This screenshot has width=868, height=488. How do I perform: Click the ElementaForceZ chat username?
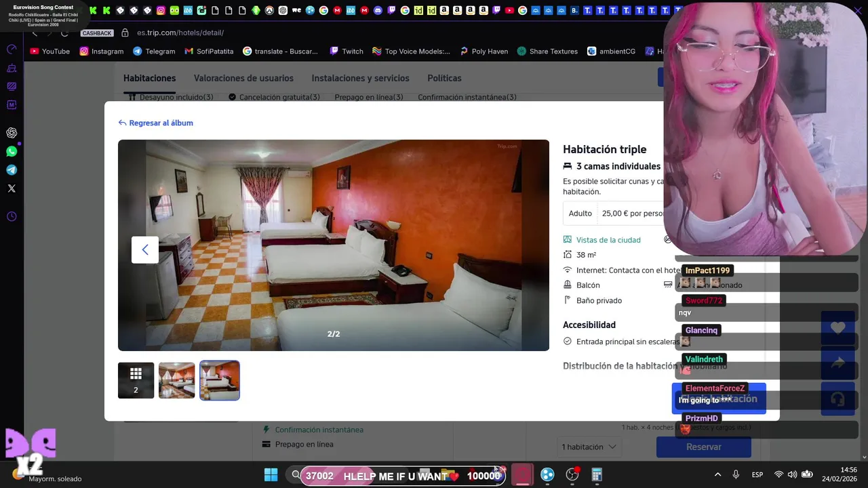pyautogui.click(x=715, y=388)
